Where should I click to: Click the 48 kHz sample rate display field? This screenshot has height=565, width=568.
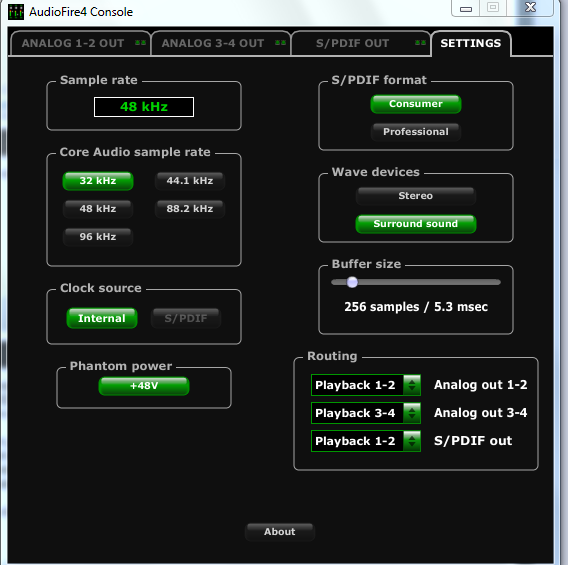[144, 107]
